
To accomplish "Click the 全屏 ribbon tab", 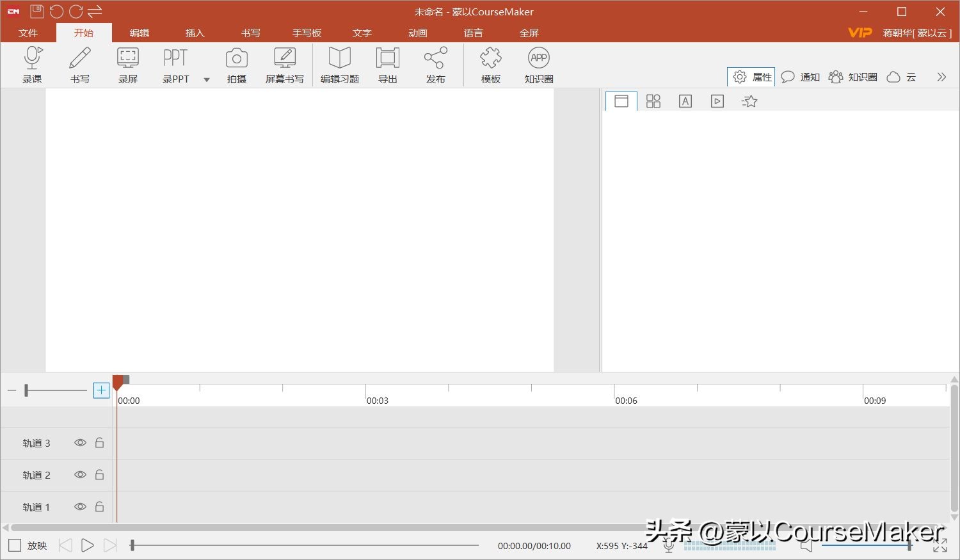I will click(529, 33).
